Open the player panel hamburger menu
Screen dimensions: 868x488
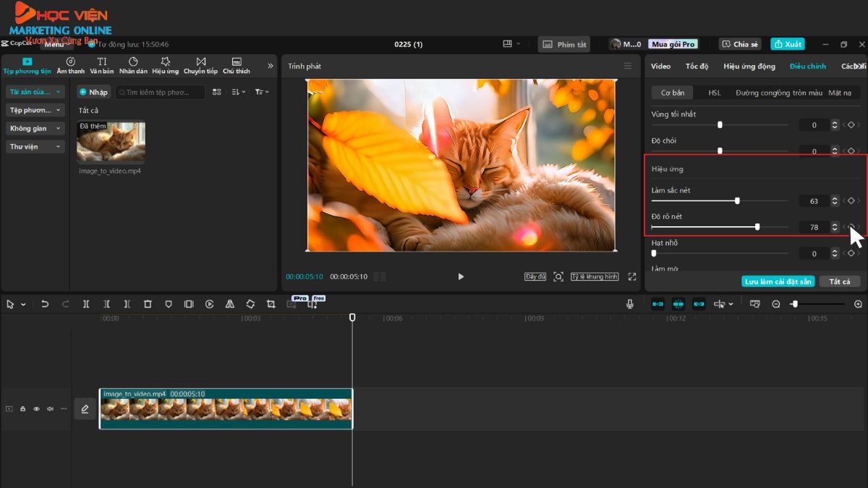pyautogui.click(x=628, y=66)
